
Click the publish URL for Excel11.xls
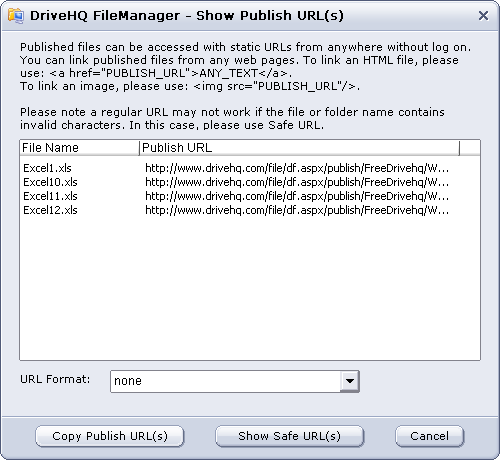(x=297, y=196)
